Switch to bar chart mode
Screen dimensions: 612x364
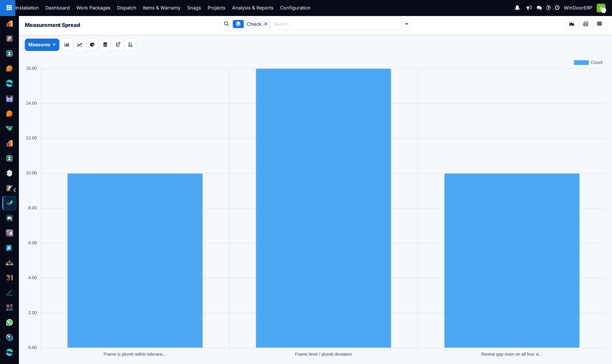[x=67, y=45]
